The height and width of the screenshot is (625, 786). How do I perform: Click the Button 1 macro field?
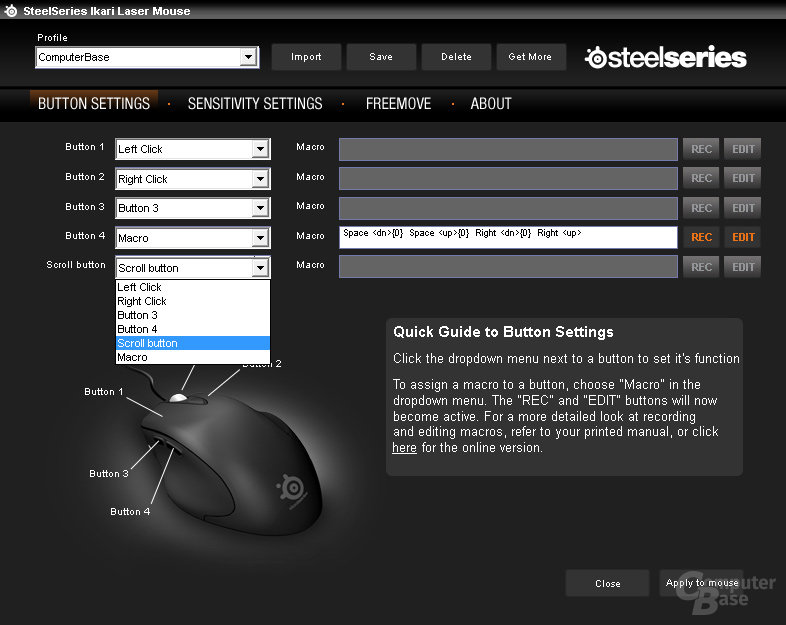point(508,149)
